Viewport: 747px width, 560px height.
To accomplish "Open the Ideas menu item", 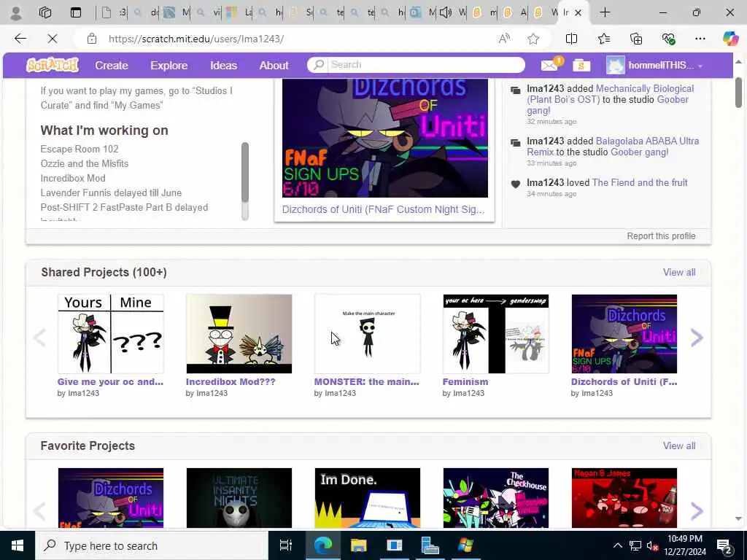I will tap(223, 65).
